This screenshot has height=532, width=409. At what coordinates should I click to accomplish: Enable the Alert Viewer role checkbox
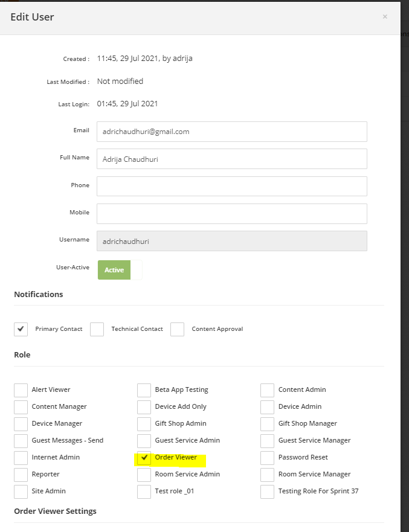point(21,390)
